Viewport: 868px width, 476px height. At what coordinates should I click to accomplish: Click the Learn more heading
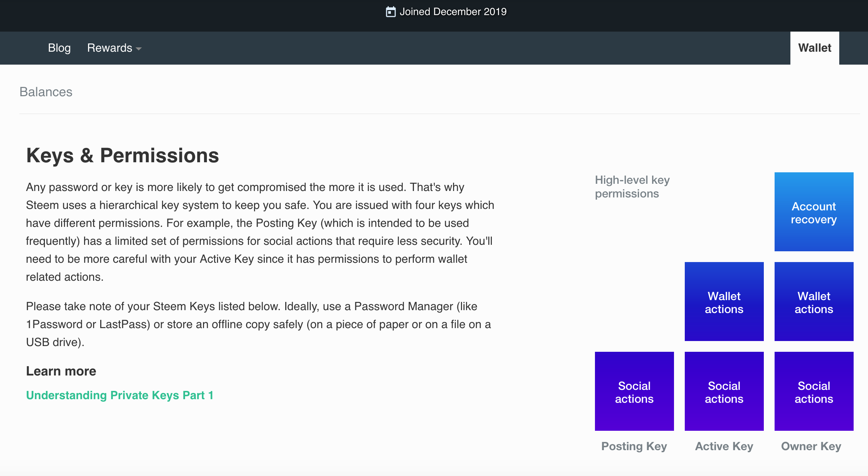(61, 371)
